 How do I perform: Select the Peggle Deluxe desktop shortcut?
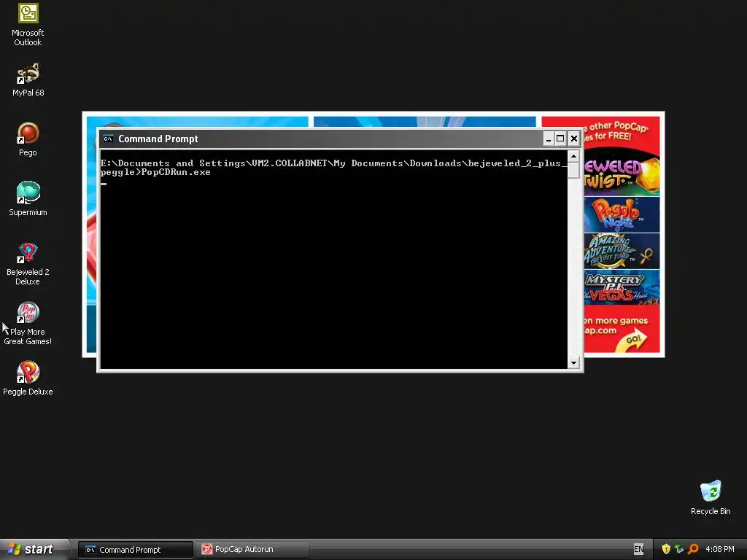(x=28, y=378)
